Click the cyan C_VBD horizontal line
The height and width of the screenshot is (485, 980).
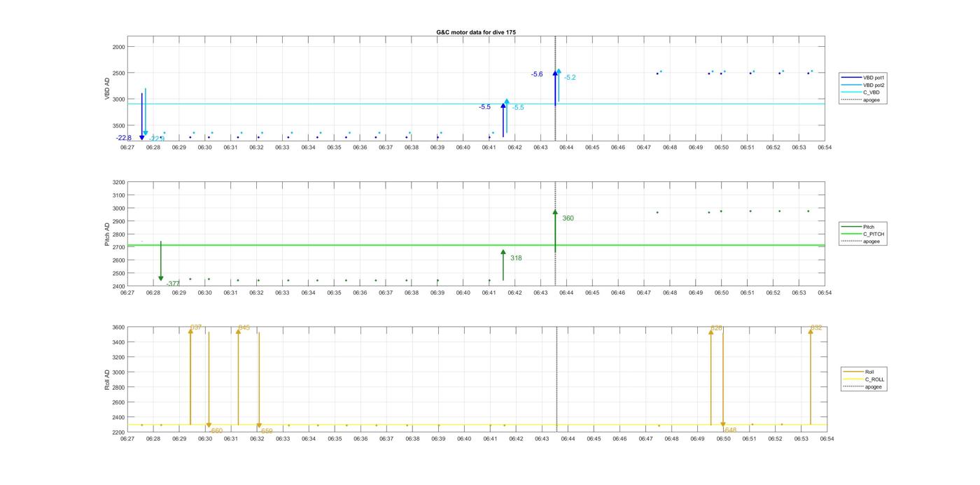tap(476, 104)
